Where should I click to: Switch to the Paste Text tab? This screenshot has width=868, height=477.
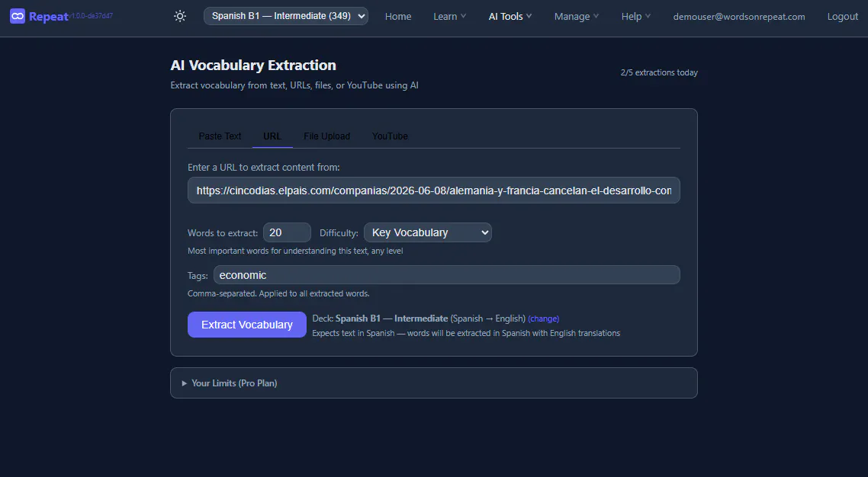tap(220, 136)
